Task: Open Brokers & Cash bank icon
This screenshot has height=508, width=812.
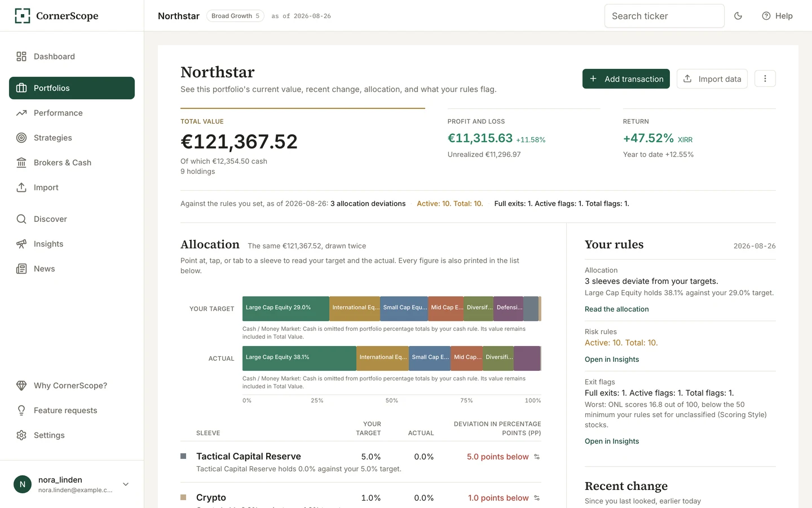Action: [21, 163]
